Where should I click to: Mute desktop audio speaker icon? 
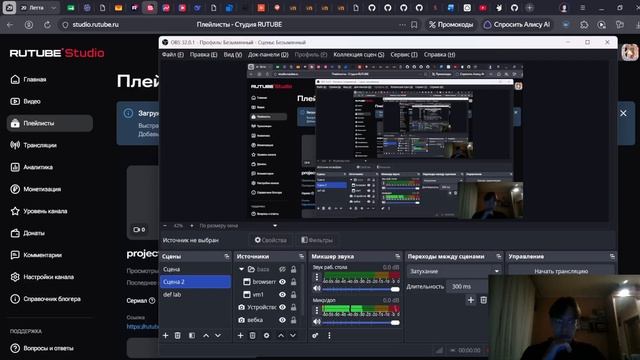(317, 289)
